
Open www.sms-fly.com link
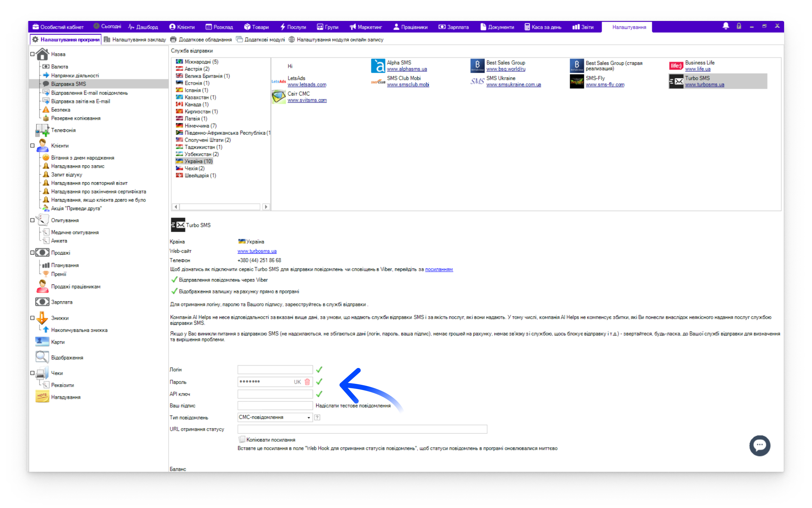605,84
